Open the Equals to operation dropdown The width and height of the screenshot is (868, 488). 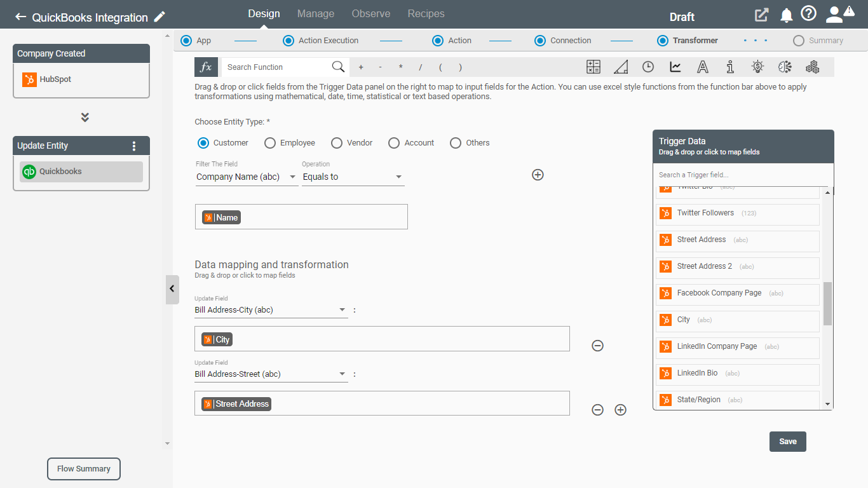point(353,177)
